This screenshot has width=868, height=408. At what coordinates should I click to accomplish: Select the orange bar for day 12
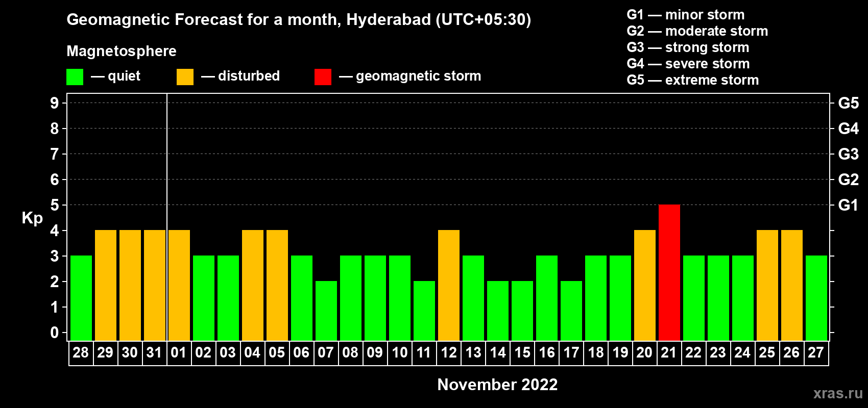[x=449, y=285]
